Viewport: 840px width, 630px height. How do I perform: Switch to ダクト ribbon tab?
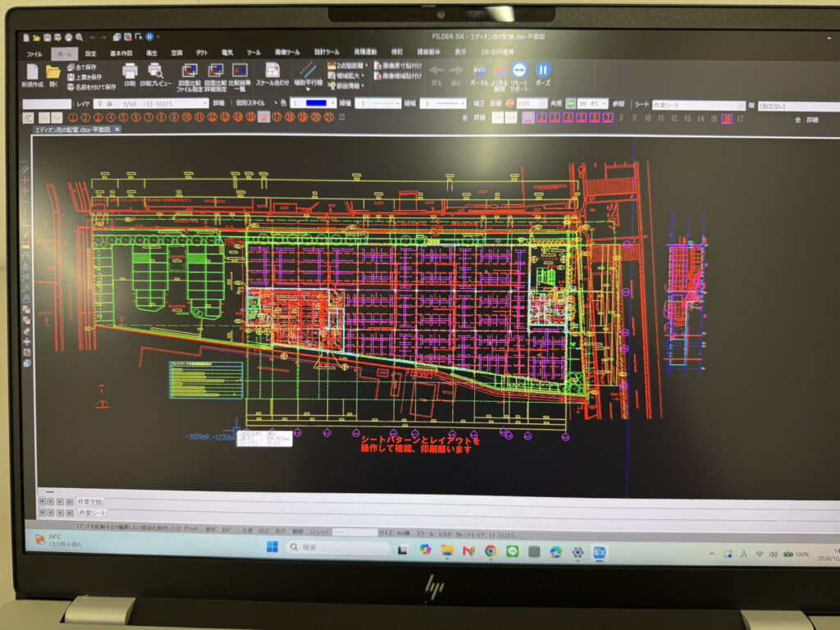coord(202,53)
